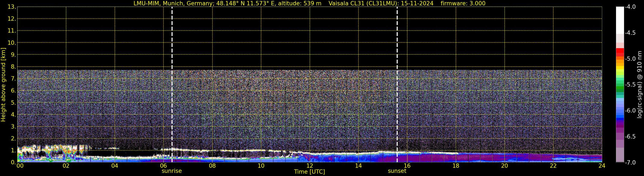Click time-axis tick label "24"
Viewport: 644px width, 176px height.
click(602, 166)
